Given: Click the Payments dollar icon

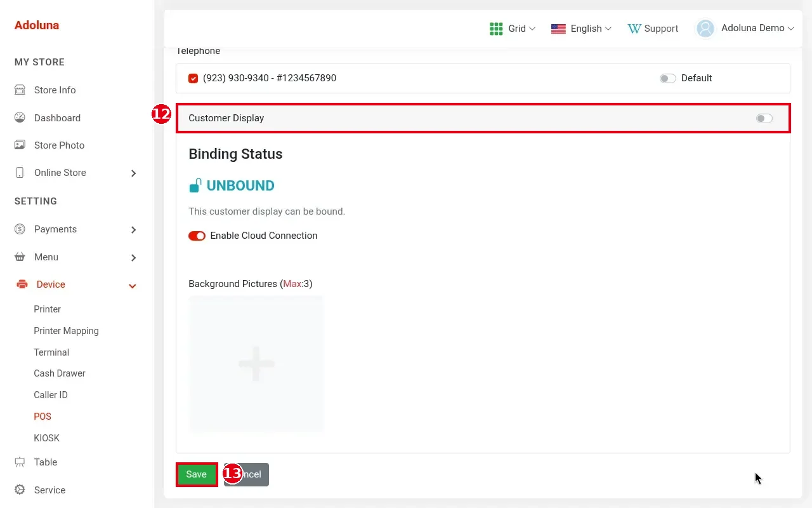Looking at the screenshot, I should [20, 229].
